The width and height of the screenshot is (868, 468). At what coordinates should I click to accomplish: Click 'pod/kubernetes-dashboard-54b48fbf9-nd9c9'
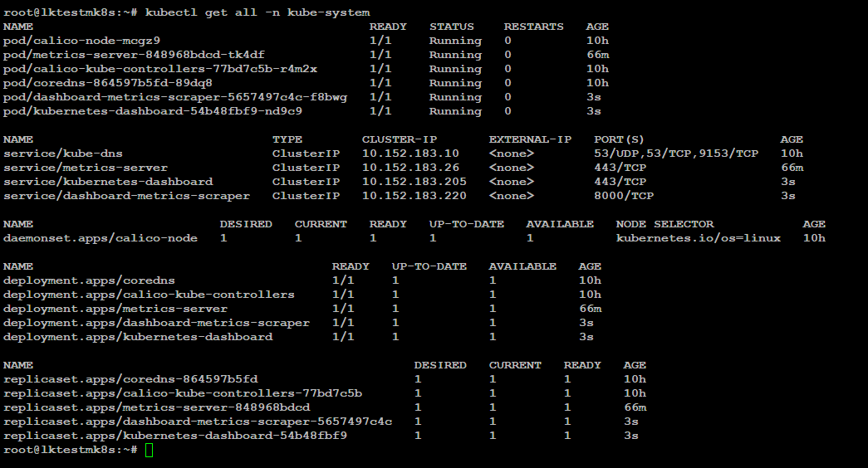click(153, 111)
